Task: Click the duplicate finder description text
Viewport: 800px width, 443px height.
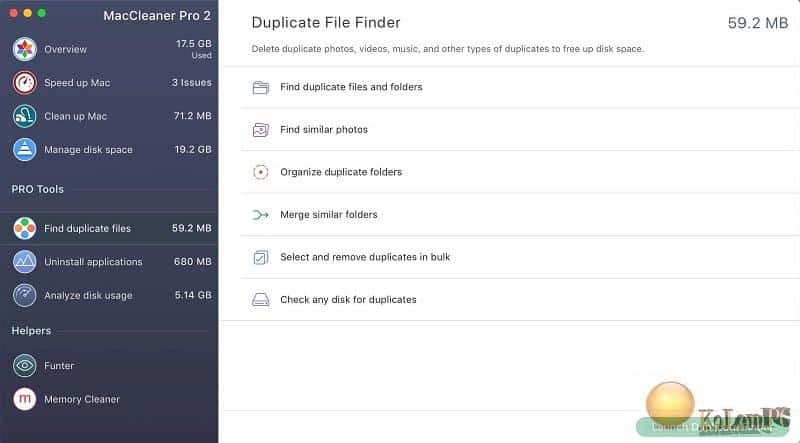Action: coord(447,49)
